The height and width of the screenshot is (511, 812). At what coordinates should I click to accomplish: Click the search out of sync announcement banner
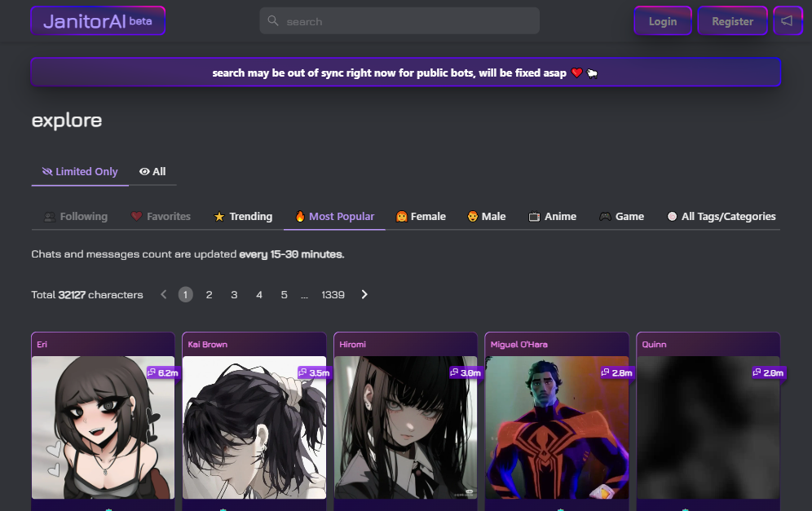(406, 73)
